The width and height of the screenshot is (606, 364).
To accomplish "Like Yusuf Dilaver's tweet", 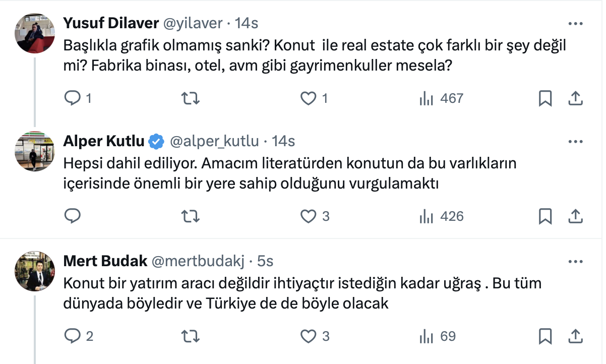I will pyautogui.click(x=308, y=98).
